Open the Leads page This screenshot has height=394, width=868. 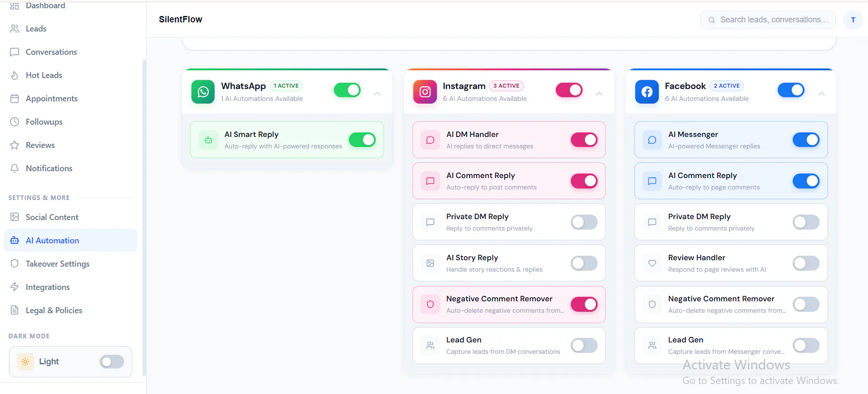[70, 29]
